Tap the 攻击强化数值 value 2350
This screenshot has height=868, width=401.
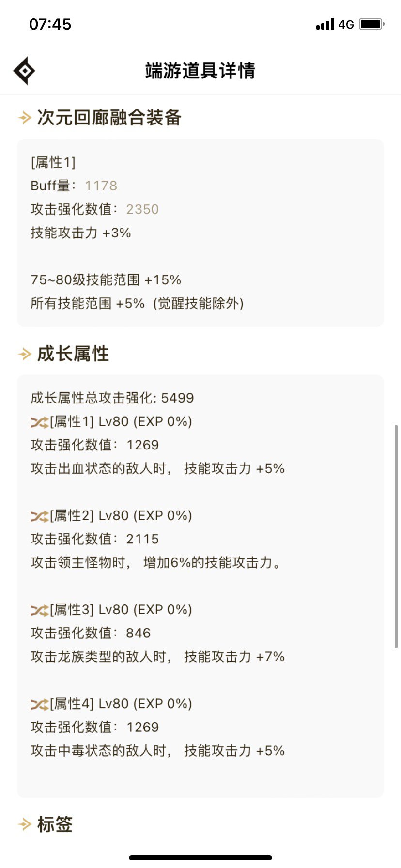pos(143,209)
